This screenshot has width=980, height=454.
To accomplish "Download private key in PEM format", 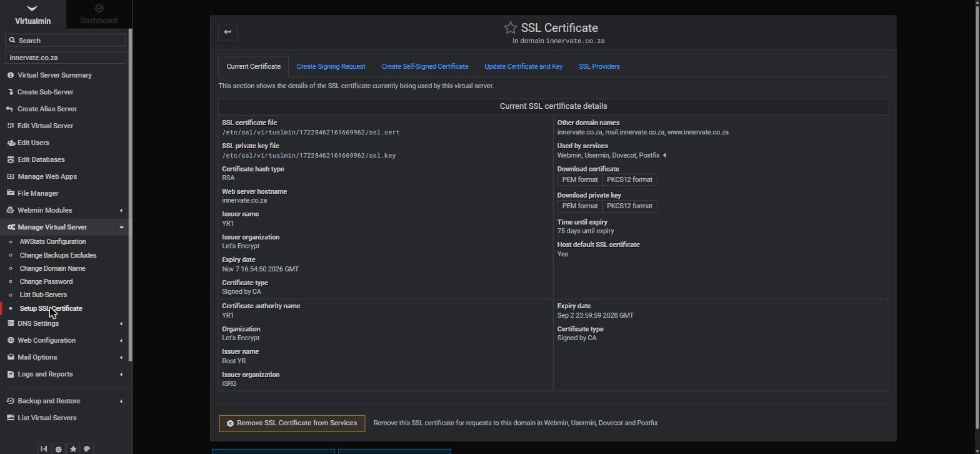I will (580, 206).
